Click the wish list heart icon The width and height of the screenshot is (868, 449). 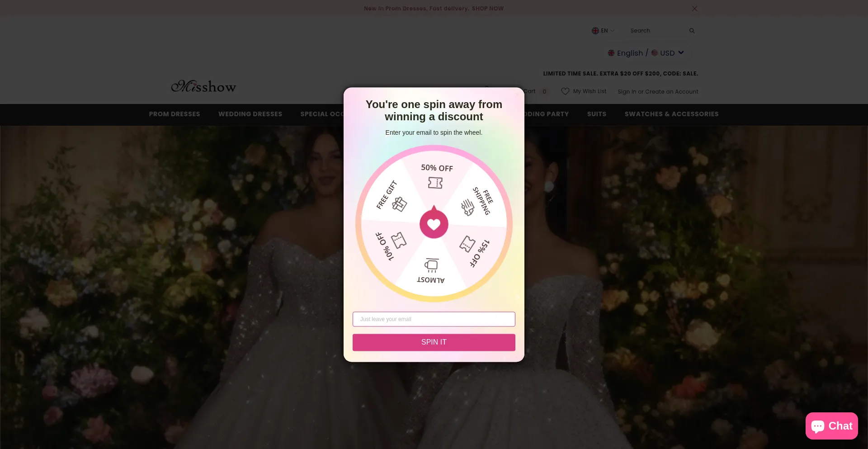[x=565, y=91]
